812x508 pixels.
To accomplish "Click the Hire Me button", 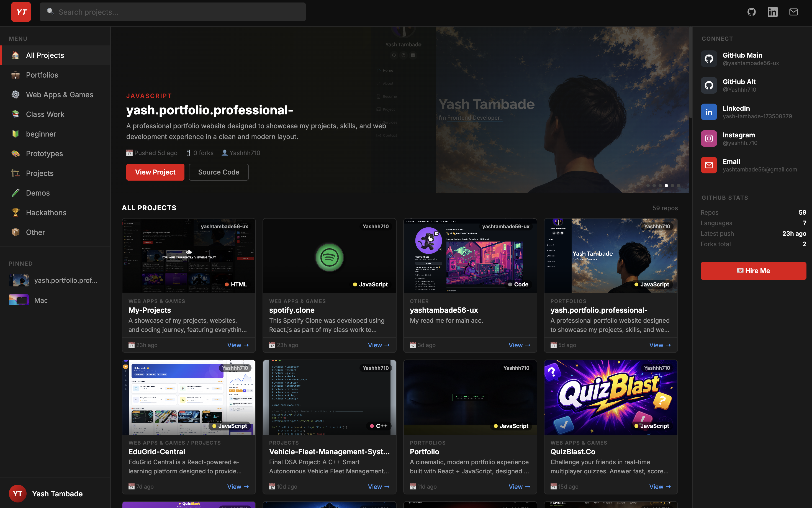I will (x=753, y=271).
